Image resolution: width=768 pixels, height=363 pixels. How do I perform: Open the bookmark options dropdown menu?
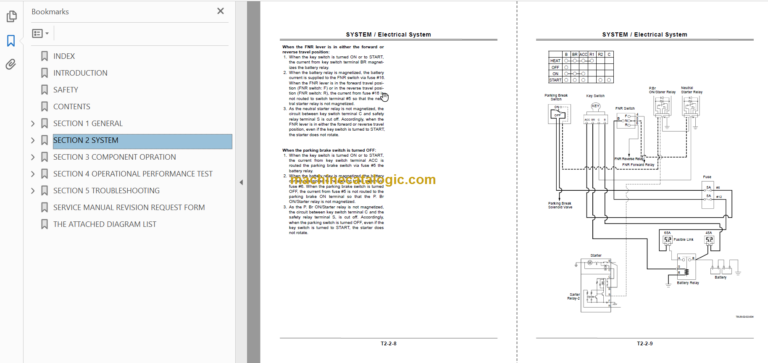pos(40,33)
